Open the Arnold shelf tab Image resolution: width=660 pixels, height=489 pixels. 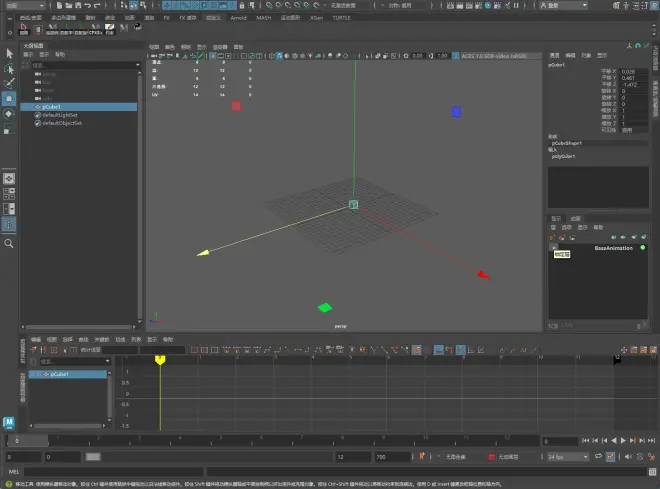pyautogui.click(x=238, y=18)
